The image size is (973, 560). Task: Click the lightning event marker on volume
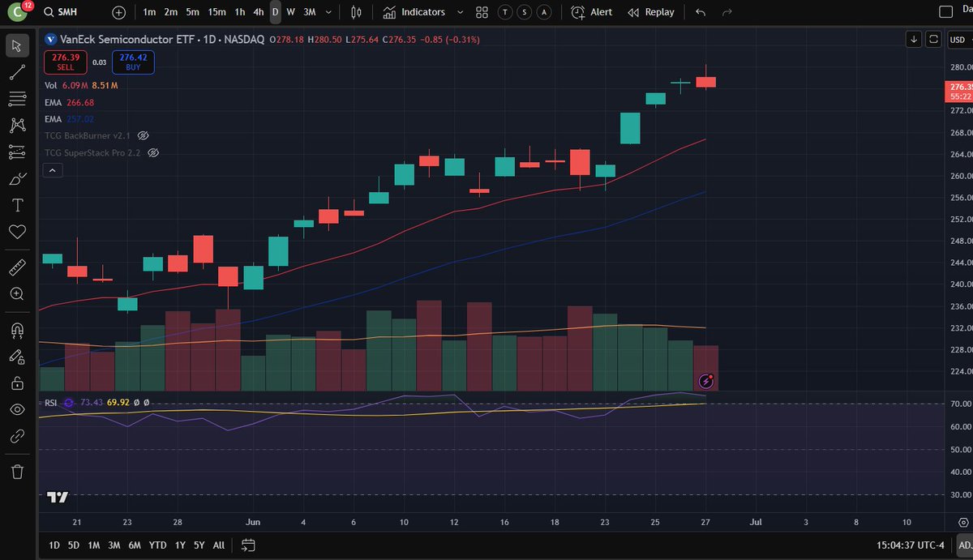tap(706, 380)
